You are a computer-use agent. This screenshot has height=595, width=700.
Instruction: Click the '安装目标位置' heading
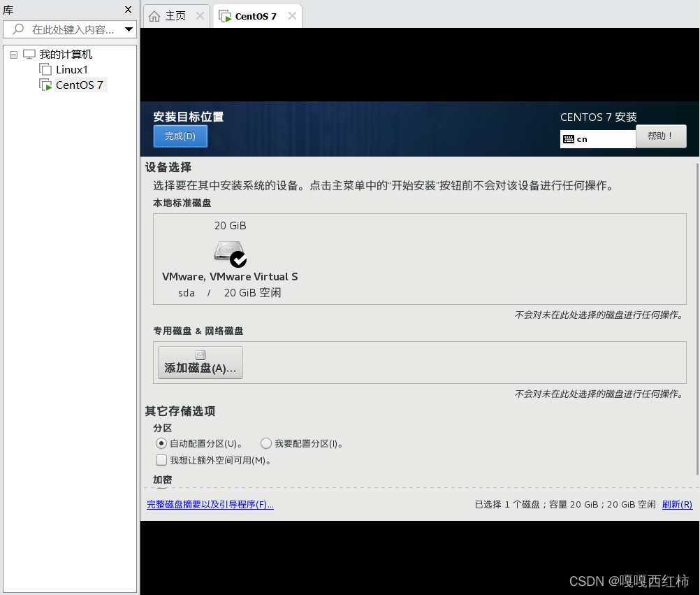pos(189,117)
